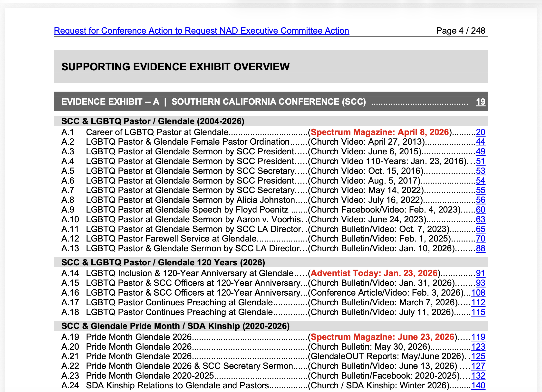Follow page link 65 for exhibit A.11
Image resolution: width=542 pixels, height=392 pixels.
click(481, 229)
